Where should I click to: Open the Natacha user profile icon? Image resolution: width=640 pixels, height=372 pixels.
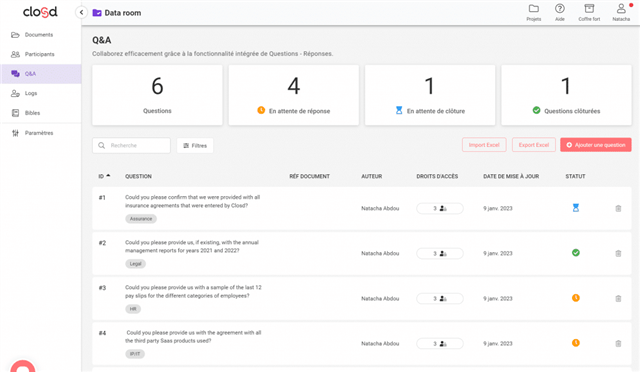click(621, 9)
